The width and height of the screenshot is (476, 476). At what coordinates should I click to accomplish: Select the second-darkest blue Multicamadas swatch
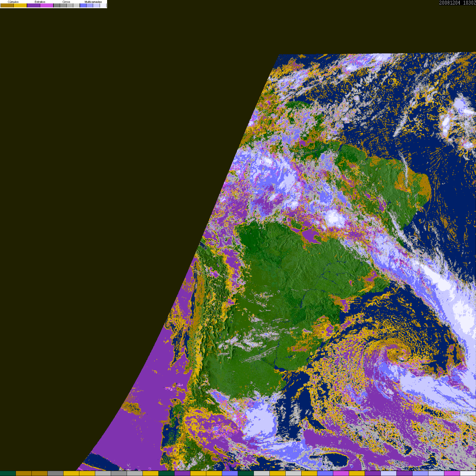[90, 6]
